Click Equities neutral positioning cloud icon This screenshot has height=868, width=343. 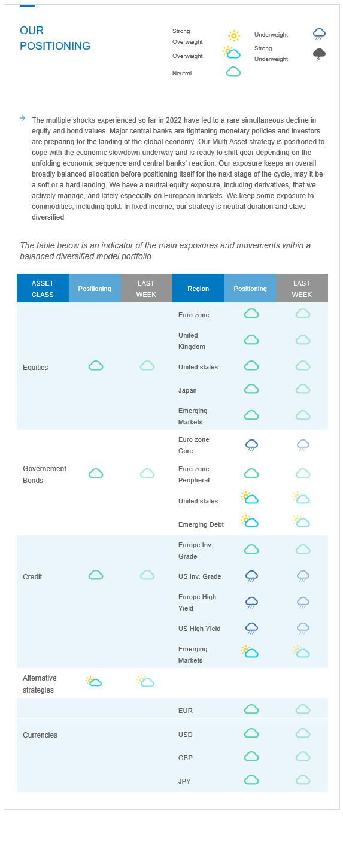[96, 365]
